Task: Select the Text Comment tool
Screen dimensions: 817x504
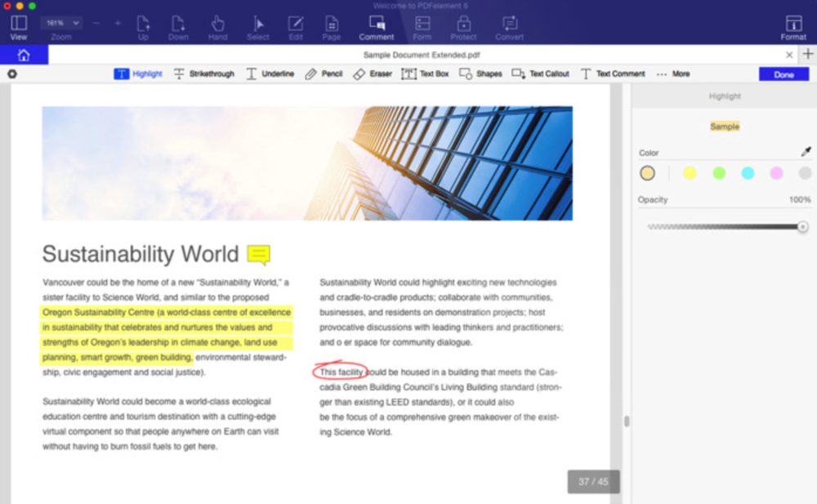Action: pyautogui.click(x=612, y=74)
